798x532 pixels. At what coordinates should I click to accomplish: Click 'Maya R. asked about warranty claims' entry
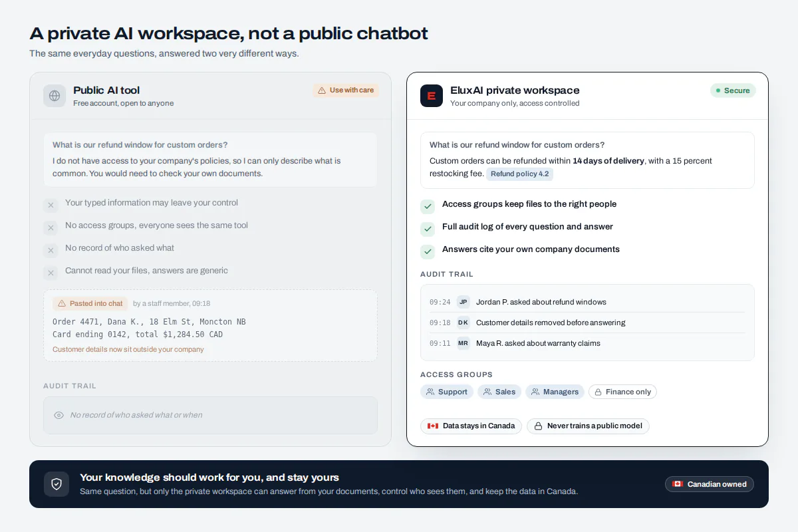click(x=538, y=343)
